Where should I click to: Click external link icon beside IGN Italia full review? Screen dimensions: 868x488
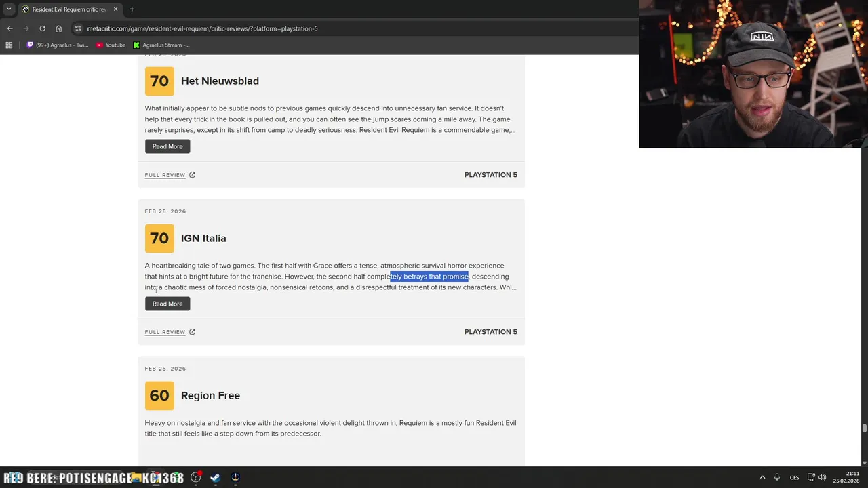click(x=192, y=332)
